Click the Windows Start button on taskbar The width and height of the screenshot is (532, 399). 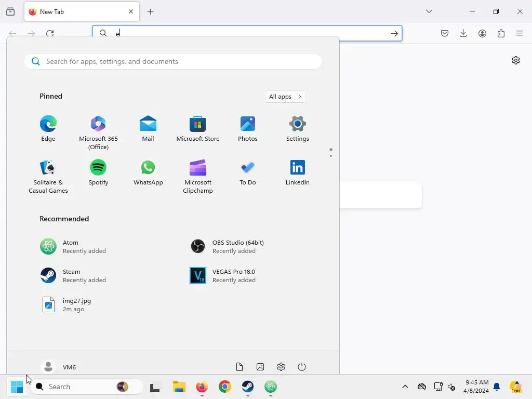click(17, 387)
